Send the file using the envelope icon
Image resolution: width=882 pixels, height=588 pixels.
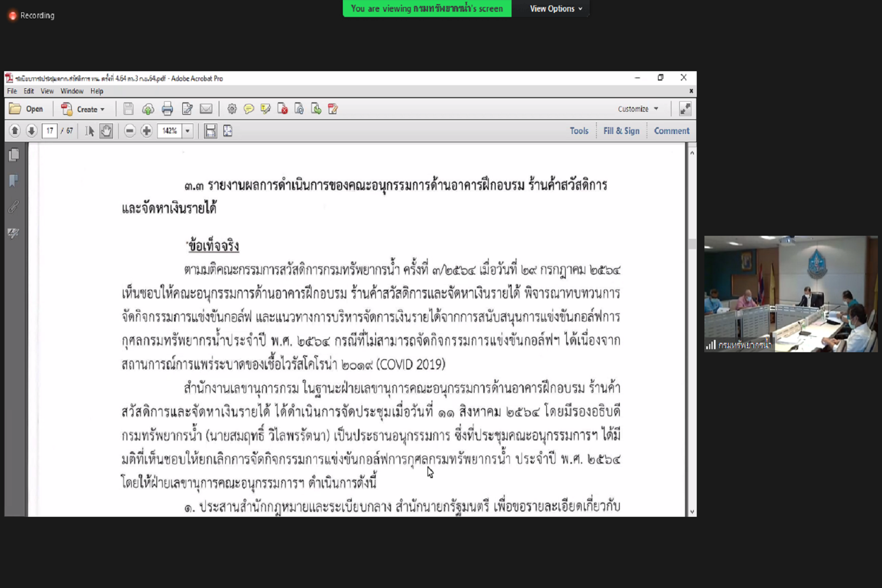(x=206, y=109)
